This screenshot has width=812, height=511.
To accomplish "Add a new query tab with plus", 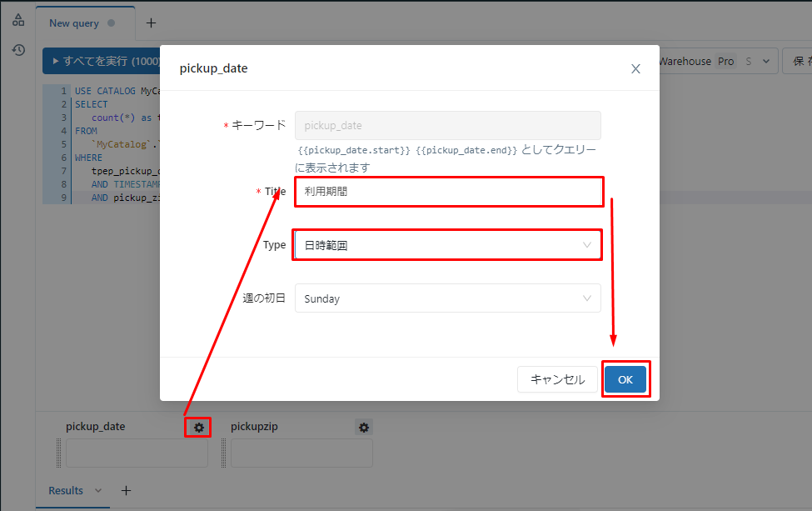I will [151, 23].
